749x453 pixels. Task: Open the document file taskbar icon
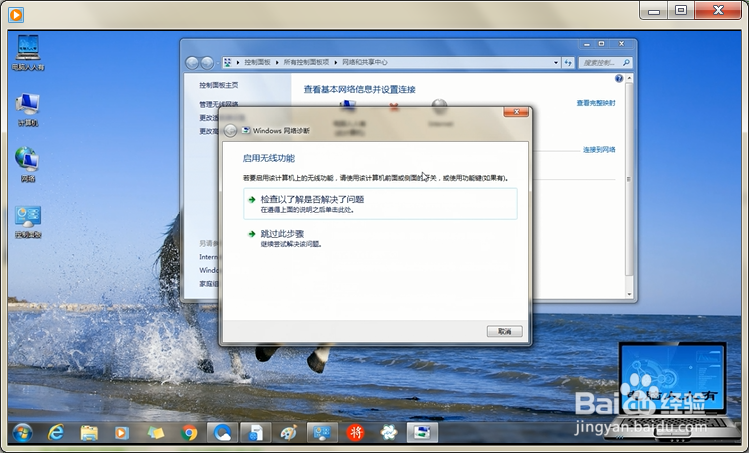[256, 433]
